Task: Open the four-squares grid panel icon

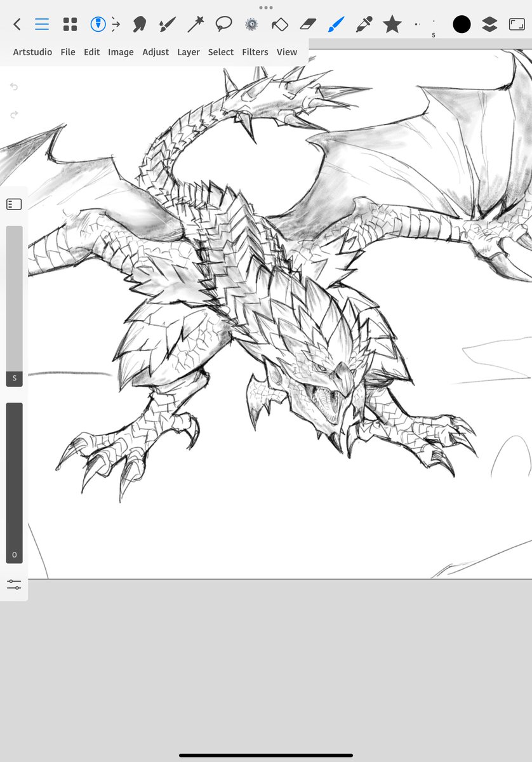Action: pos(70,25)
